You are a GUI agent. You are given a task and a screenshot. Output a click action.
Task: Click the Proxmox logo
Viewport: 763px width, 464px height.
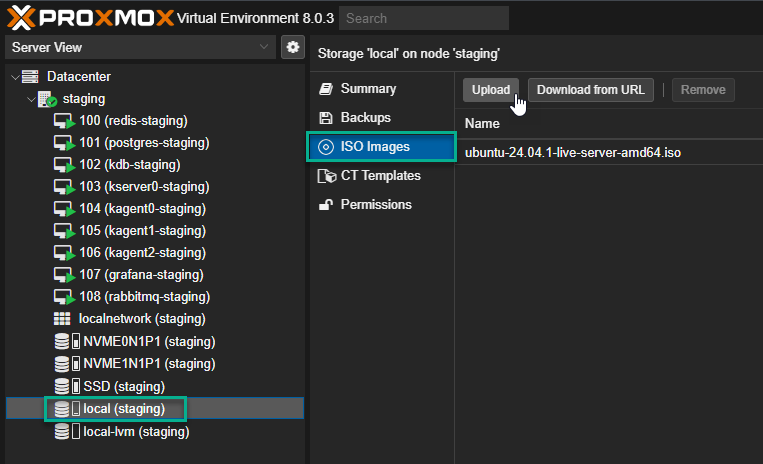point(87,17)
